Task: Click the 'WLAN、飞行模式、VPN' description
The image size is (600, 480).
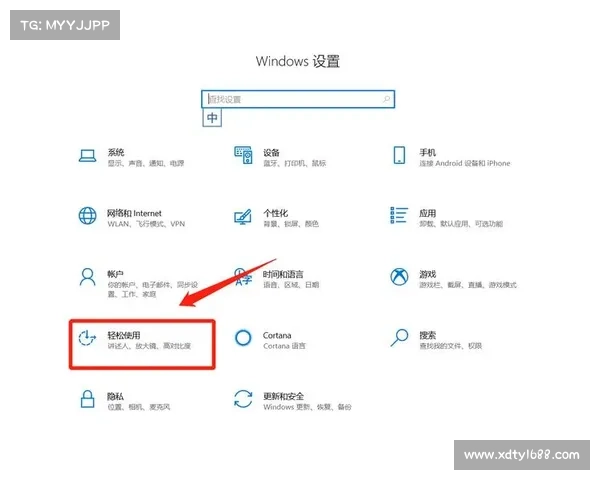Action: pyautogui.click(x=146, y=224)
